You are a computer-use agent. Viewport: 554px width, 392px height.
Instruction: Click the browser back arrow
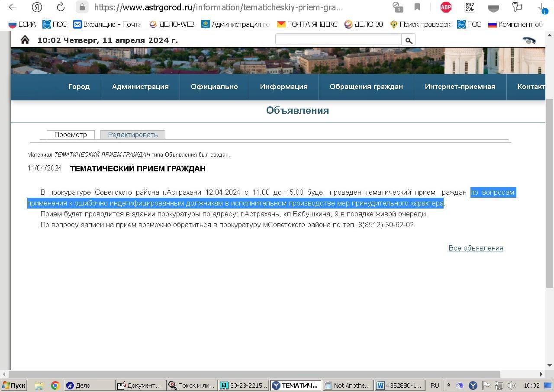pyautogui.click(x=13, y=7)
